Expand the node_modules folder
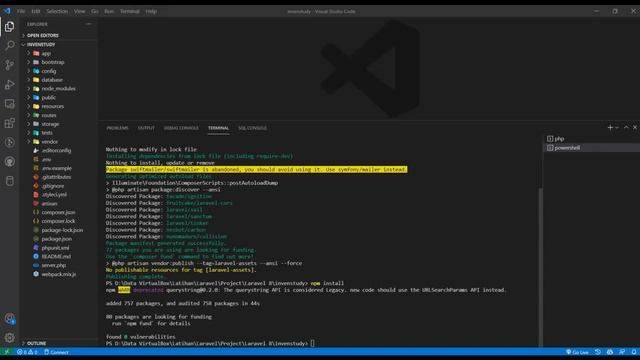Viewport: 640px width, 360px height. click(x=59, y=89)
